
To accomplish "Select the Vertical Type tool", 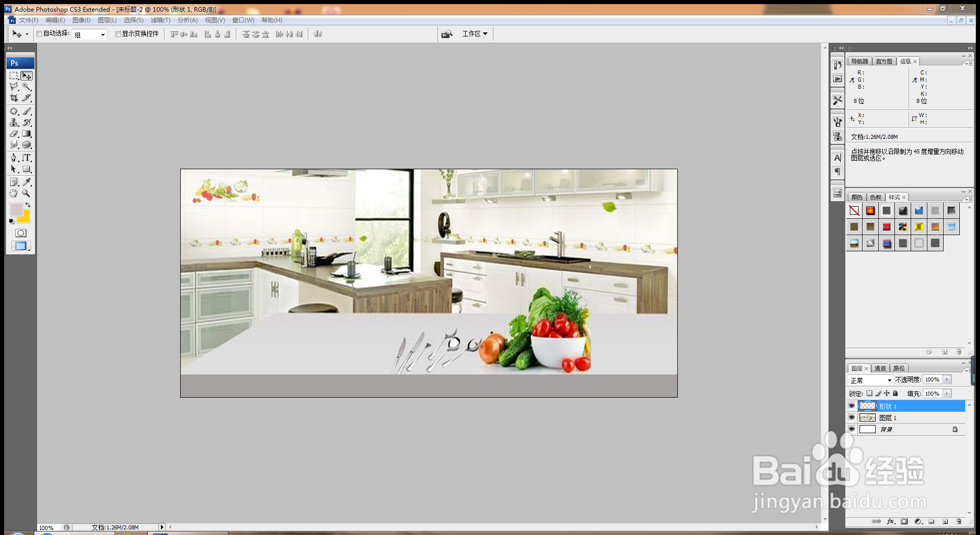I will pos(27,158).
